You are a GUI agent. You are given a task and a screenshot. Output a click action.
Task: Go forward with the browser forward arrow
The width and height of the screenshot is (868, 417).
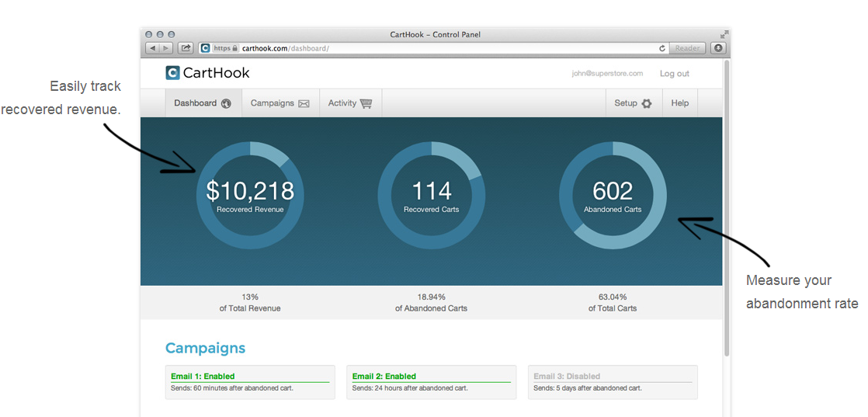(166, 48)
